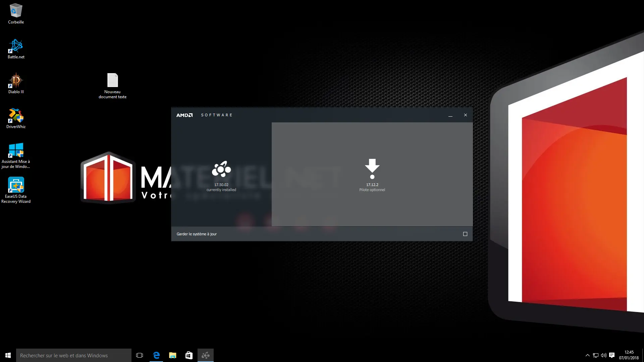Click the Pilote optionnel label

(x=372, y=190)
